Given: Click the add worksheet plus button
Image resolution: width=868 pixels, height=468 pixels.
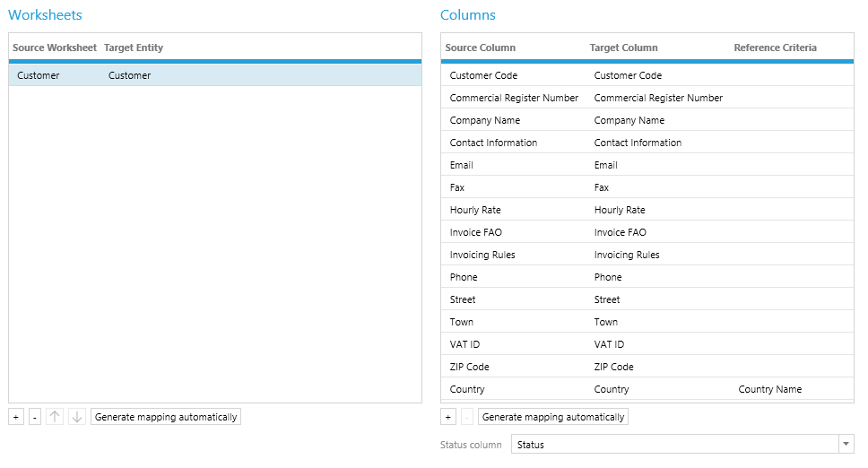Looking at the screenshot, I should pos(16,417).
